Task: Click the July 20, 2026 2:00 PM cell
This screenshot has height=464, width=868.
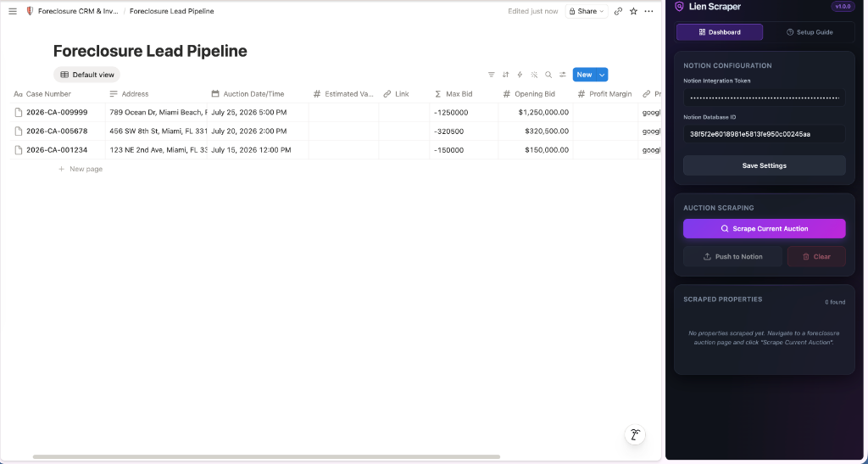Action: click(258, 131)
